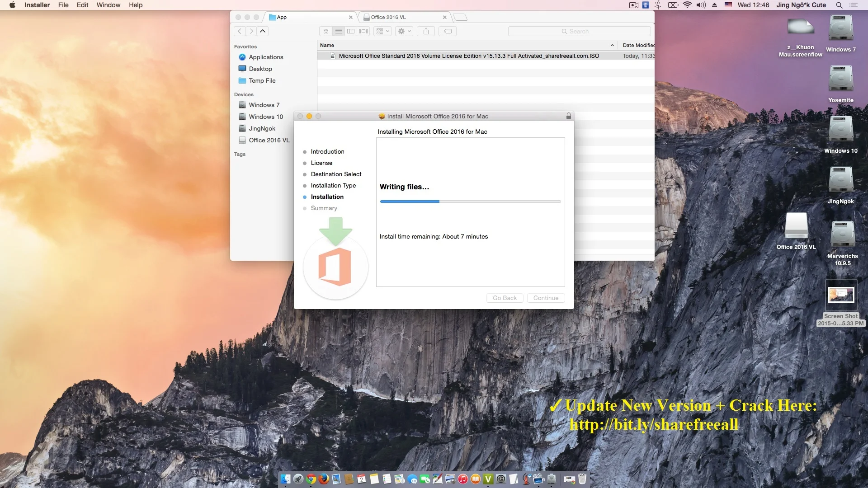Open System Preferences from the dock
The image size is (868, 488).
point(500,479)
